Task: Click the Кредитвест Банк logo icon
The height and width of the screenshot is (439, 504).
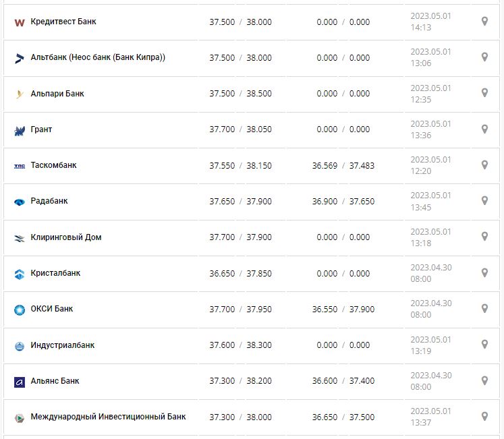Action: click(x=19, y=22)
